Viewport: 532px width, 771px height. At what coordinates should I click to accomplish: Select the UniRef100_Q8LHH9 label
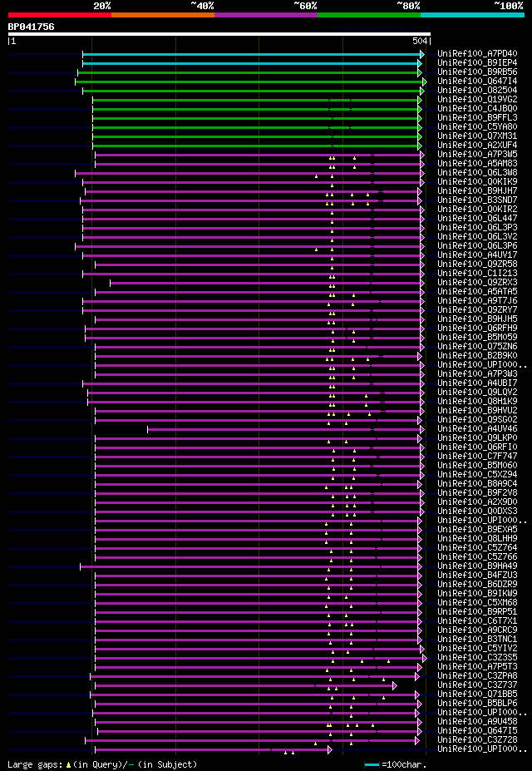point(477,540)
